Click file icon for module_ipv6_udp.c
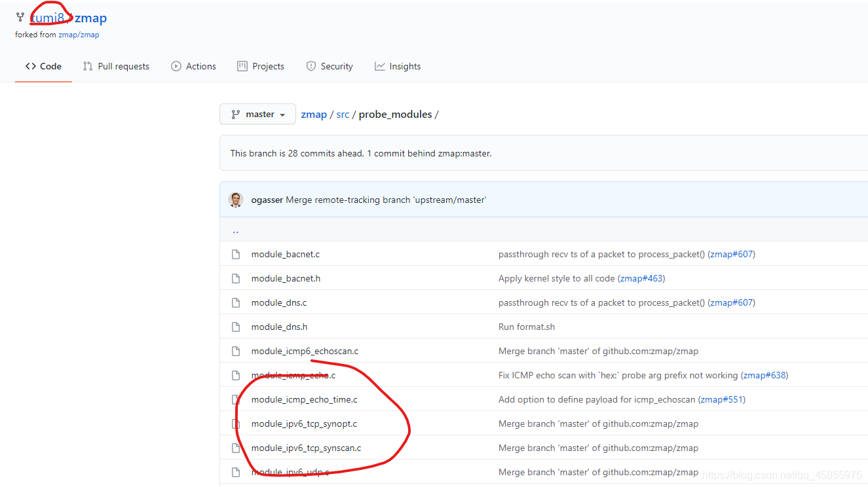The image size is (868, 487). [x=236, y=472]
